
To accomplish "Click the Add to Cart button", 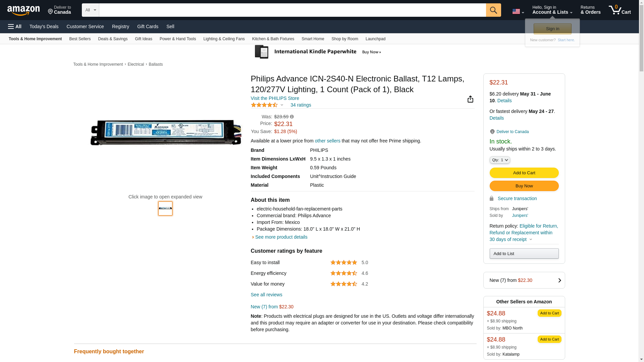I will click(x=524, y=173).
